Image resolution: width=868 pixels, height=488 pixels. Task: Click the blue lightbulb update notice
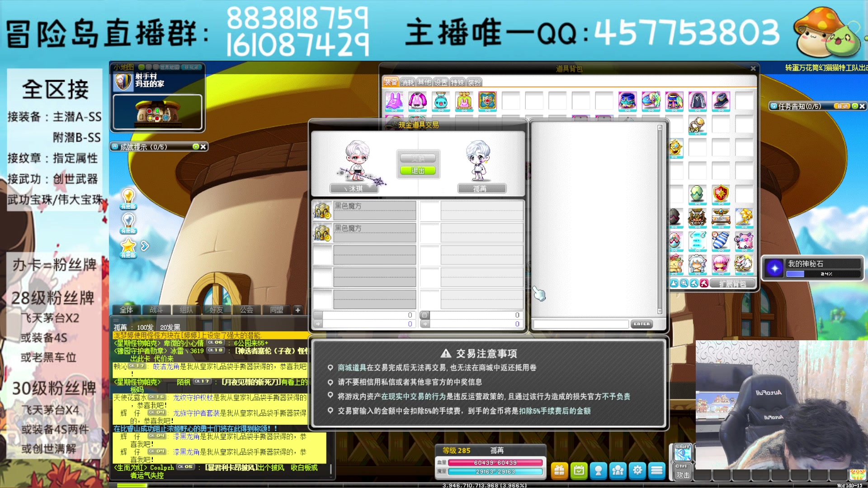[128, 223]
